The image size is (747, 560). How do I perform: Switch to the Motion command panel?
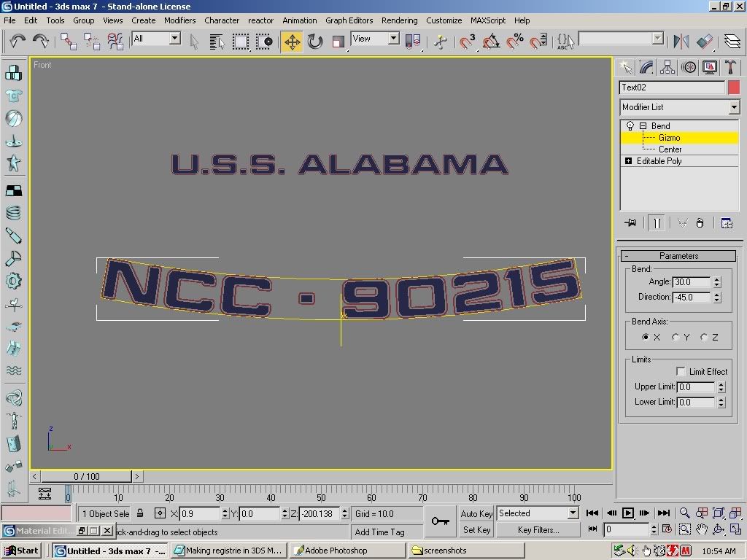click(x=689, y=67)
